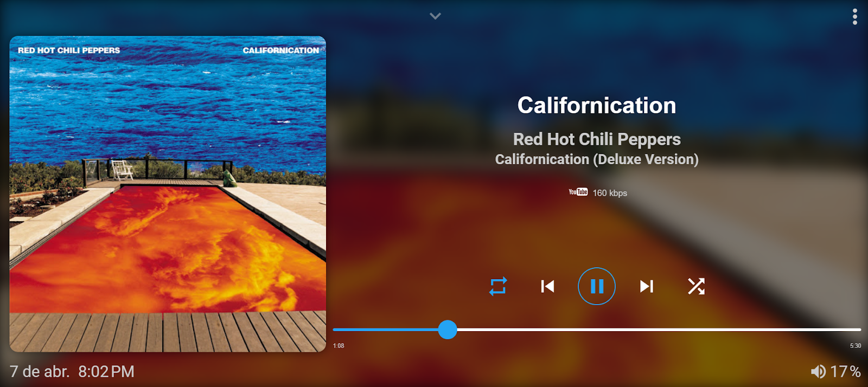Click the playback progress slider handle
Screen dimensions: 868x387
[x=448, y=330]
